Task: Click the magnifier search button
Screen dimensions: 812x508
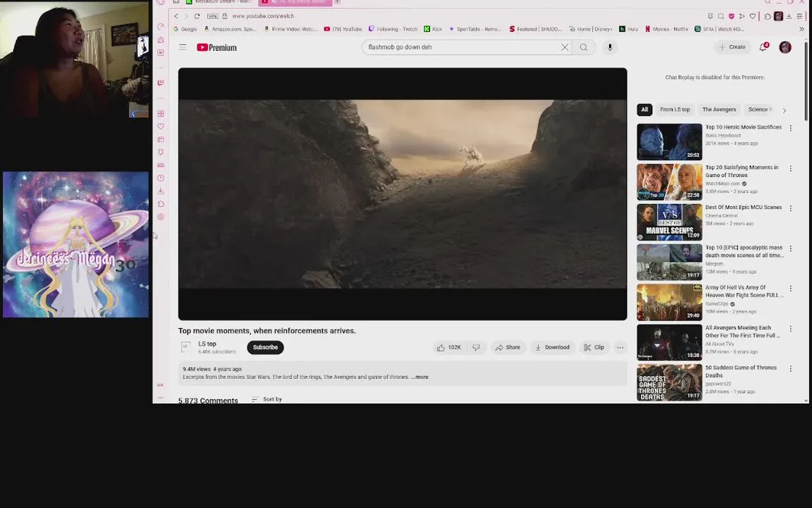Action: click(584, 47)
